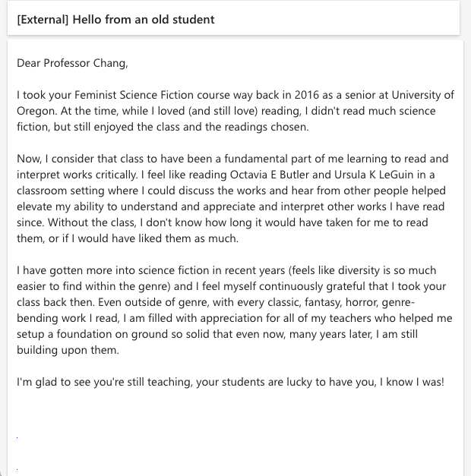Image resolution: width=471 pixels, height=476 pixels.
Task: Click the word "Oregon" in the message
Action: tap(36, 111)
